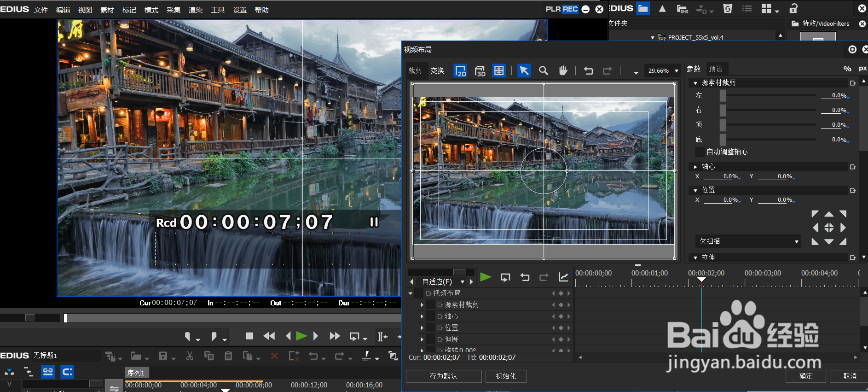The image size is (868, 392).
Task: Open the 素材 menu
Action: [107, 10]
